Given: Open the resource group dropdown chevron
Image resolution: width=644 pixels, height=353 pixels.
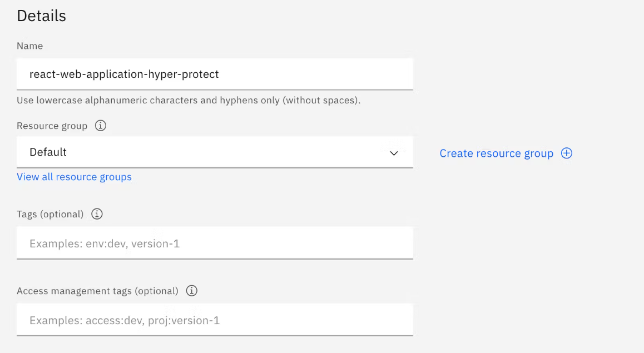Looking at the screenshot, I should pos(394,153).
